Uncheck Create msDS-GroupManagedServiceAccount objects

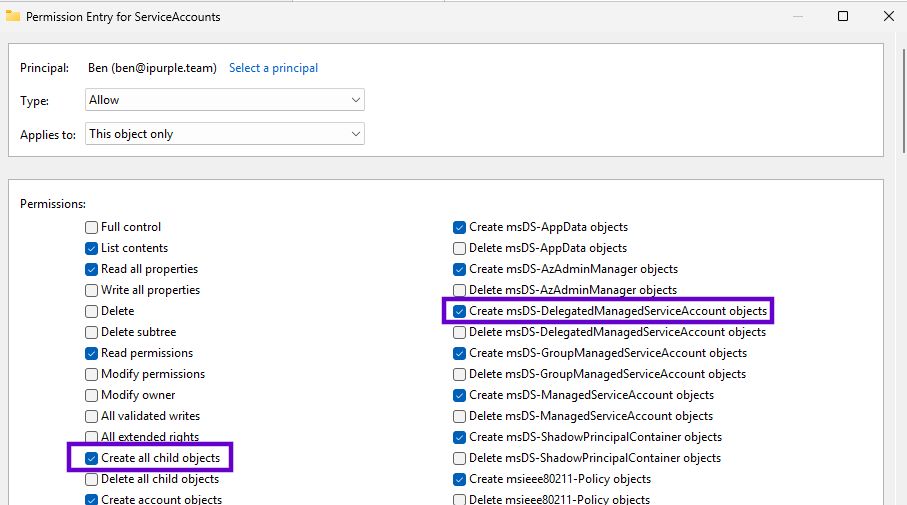pyautogui.click(x=460, y=353)
